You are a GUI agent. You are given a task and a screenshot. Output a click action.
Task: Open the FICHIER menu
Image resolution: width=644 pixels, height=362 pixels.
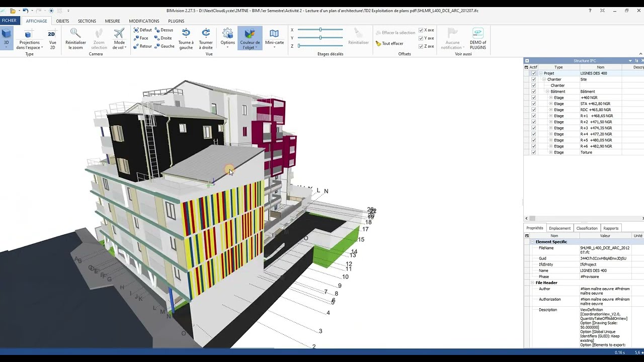pos(9,21)
